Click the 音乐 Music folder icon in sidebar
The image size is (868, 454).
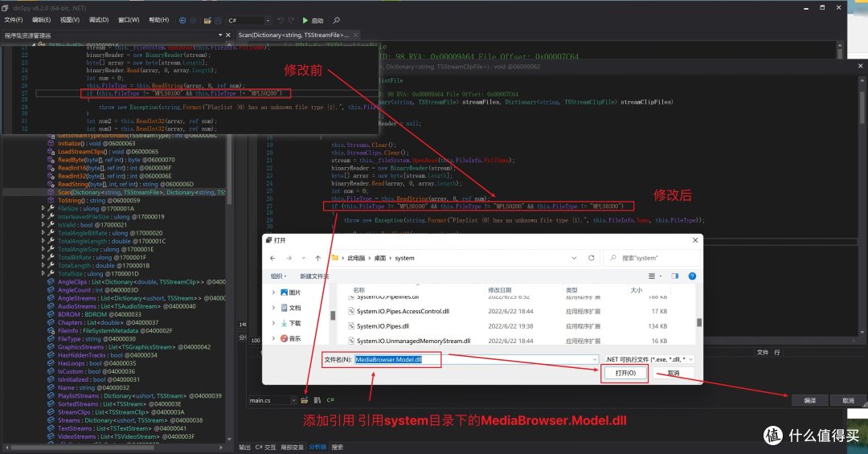tap(284, 338)
